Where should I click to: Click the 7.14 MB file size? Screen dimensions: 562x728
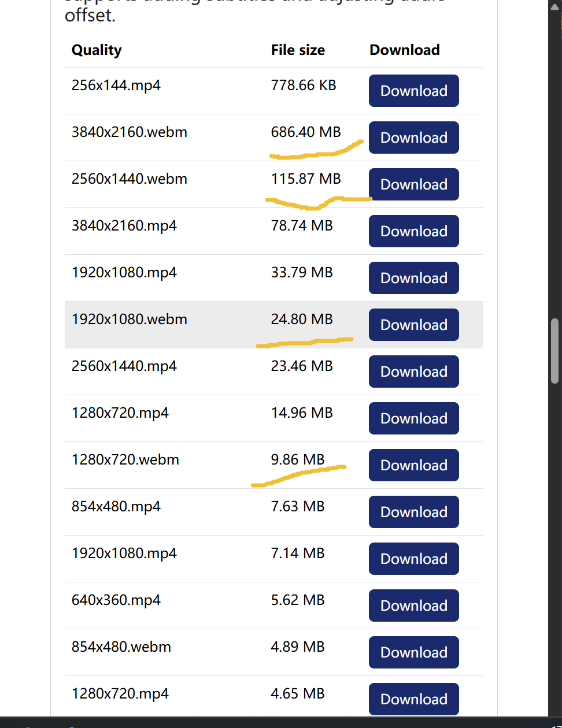point(298,554)
